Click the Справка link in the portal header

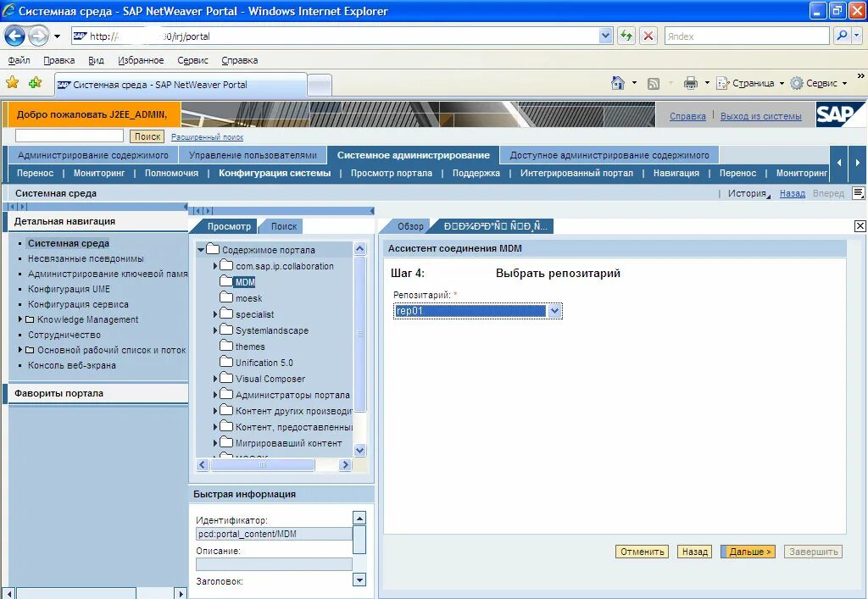click(687, 116)
